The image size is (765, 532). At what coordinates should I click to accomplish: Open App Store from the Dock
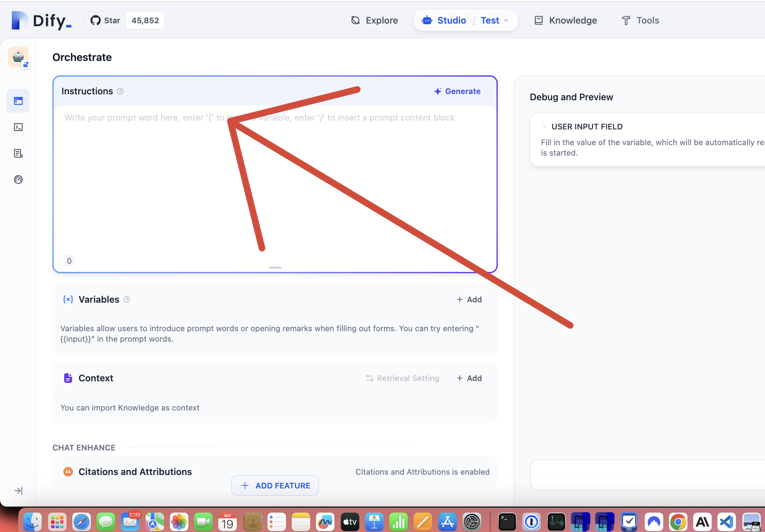point(447,522)
